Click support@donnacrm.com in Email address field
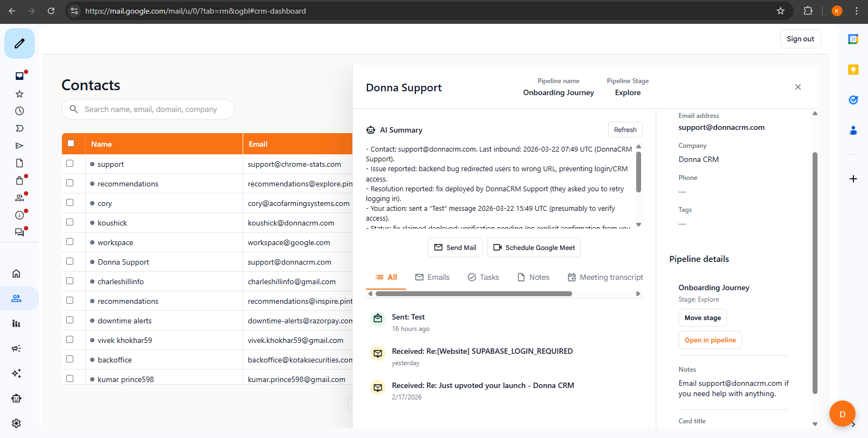Screen dimensions: 868x438 721,127
